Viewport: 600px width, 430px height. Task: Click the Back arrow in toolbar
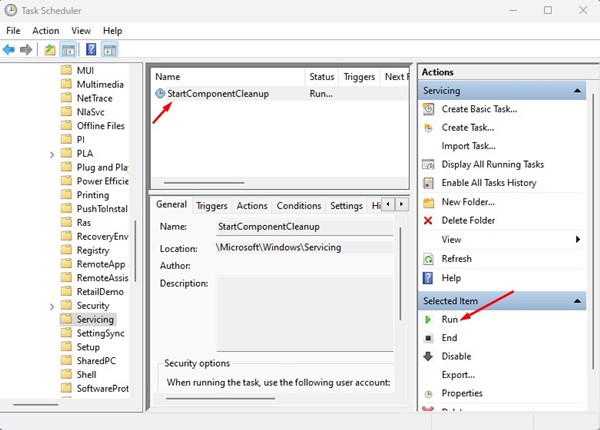[x=10, y=49]
